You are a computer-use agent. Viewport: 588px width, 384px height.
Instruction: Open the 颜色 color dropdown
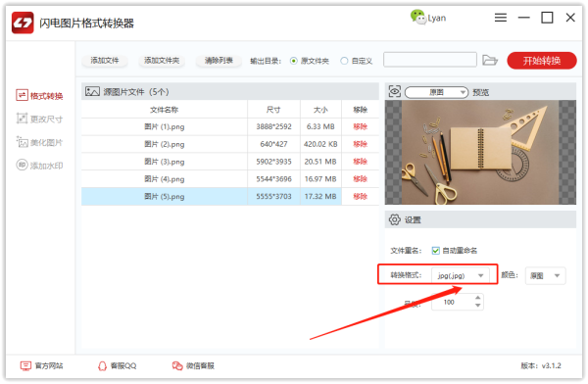[x=545, y=275]
